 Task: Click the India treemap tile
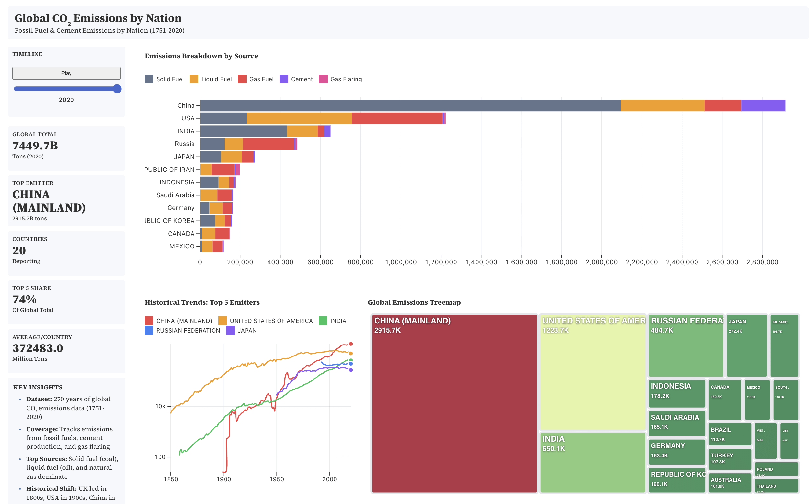click(592, 463)
